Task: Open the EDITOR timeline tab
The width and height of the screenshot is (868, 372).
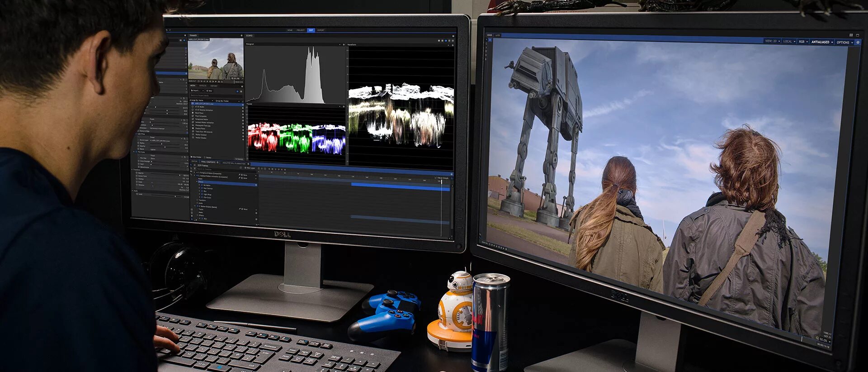Action: click(x=194, y=162)
